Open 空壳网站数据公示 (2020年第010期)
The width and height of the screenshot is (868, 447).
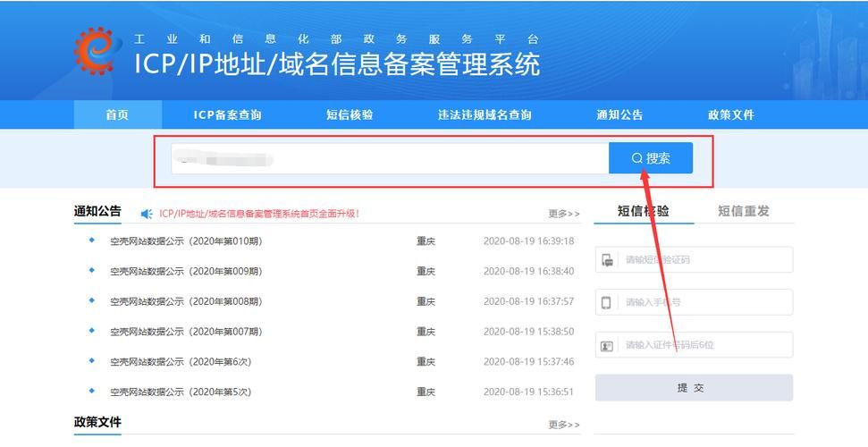(x=186, y=241)
